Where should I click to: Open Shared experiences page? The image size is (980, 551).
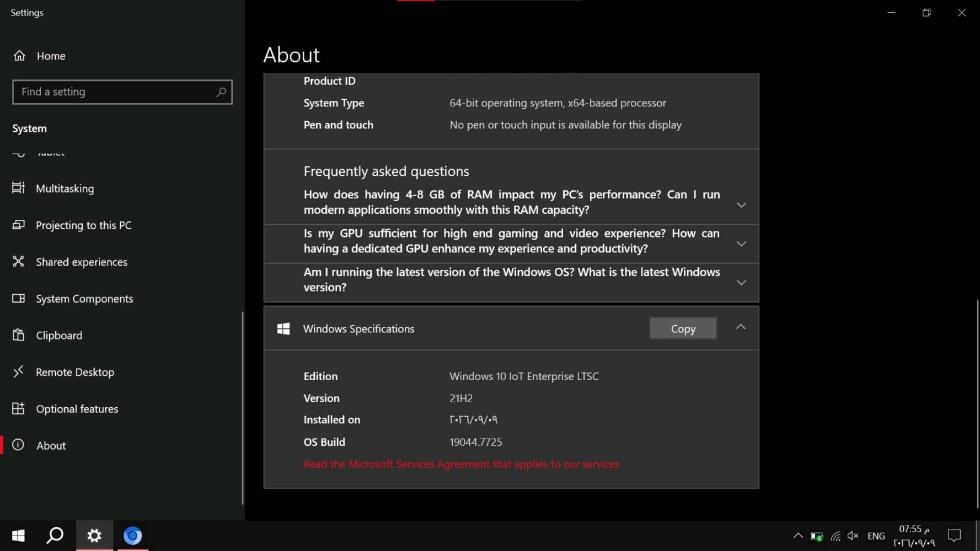pyautogui.click(x=82, y=262)
